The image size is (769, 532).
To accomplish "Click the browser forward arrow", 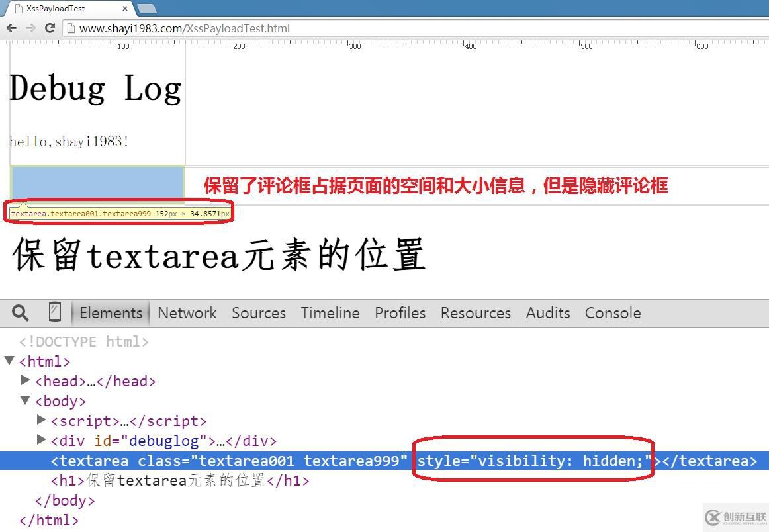I will (30, 28).
